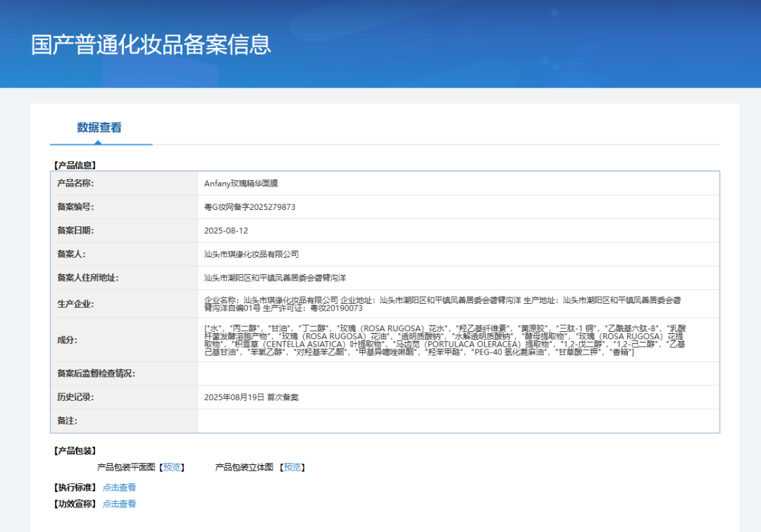The image size is (761, 532).
Task: Click the 【产品信息】 section heading
Action: tap(74, 166)
